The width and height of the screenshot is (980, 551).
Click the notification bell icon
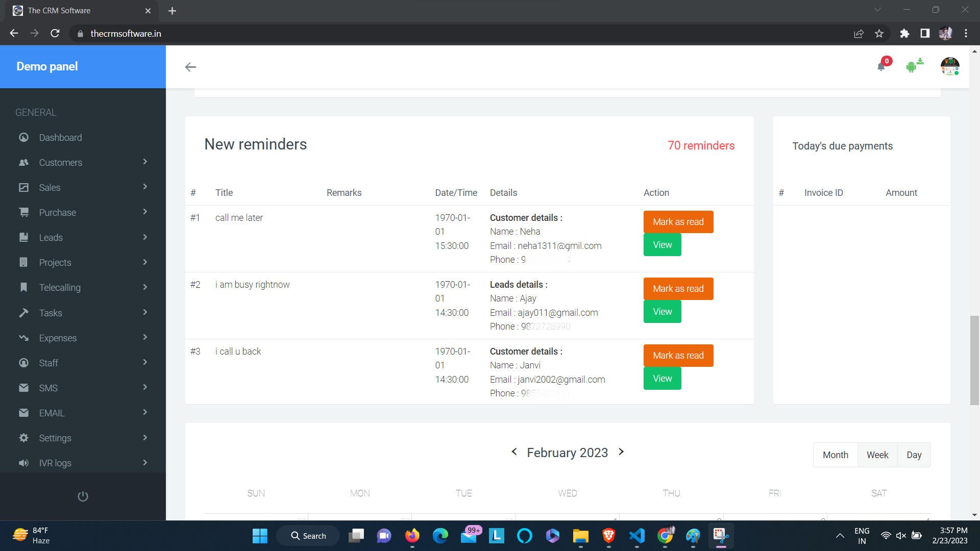click(x=881, y=67)
